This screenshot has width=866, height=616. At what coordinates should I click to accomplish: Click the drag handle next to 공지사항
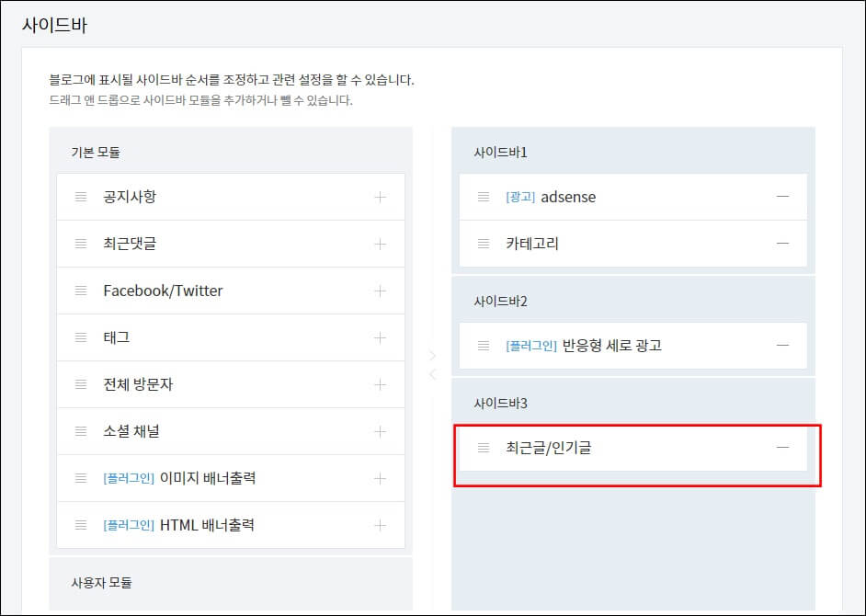pos(80,196)
